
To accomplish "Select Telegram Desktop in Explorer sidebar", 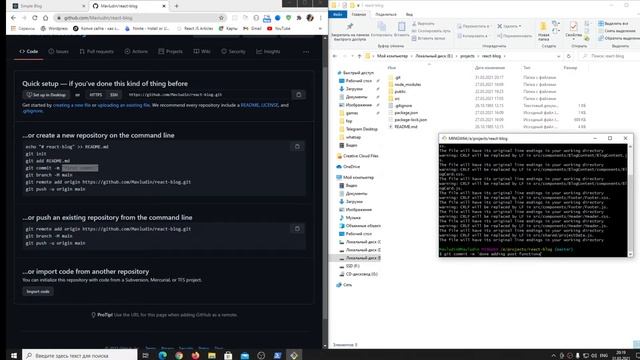I will pyautogui.click(x=362, y=129).
